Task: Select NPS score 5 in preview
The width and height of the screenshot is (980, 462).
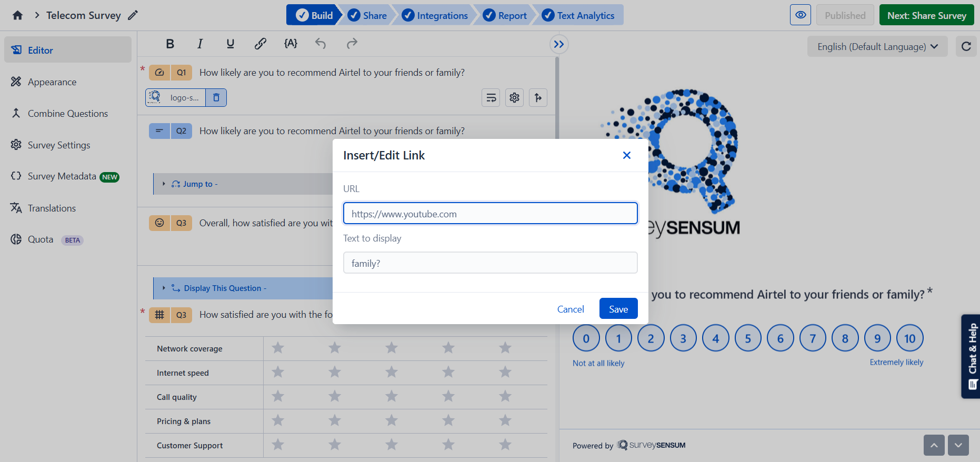Action: coord(748,338)
